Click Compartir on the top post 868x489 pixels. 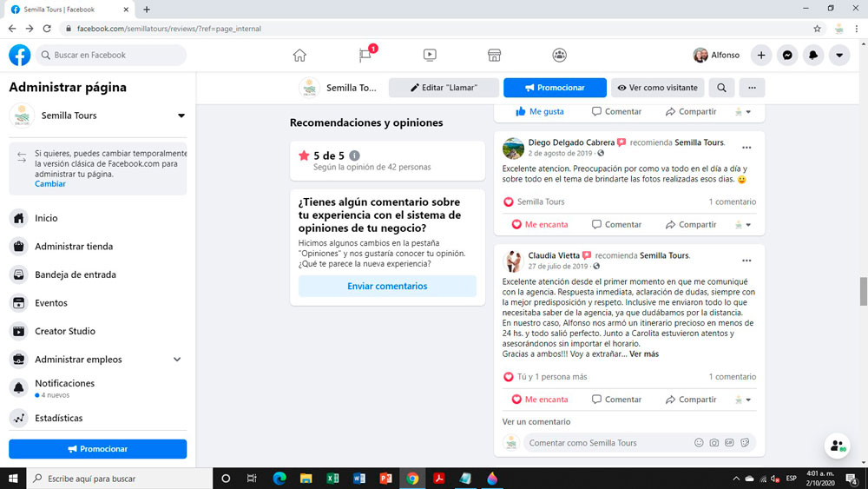pyautogui.click(x=690, y=111)
